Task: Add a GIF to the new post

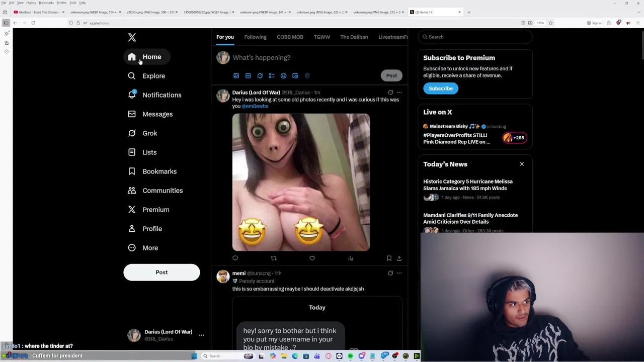Action: tap(248, 76)
